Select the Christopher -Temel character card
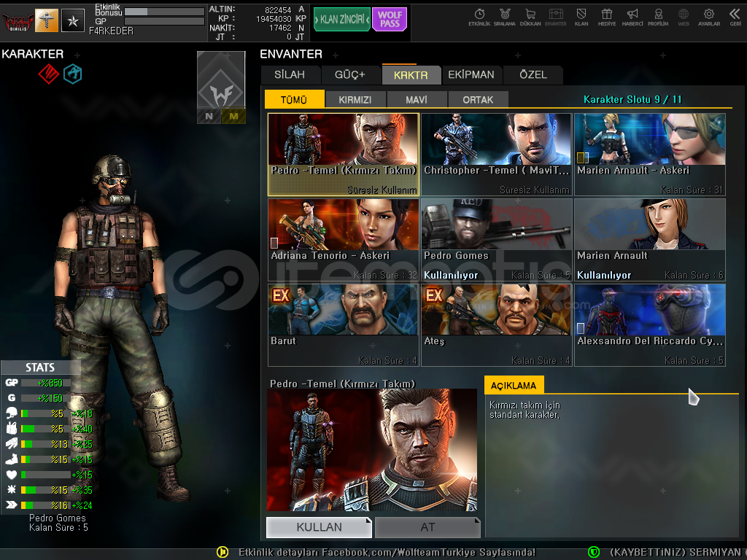Screen dimensions: 747x560 coord(496,155)
